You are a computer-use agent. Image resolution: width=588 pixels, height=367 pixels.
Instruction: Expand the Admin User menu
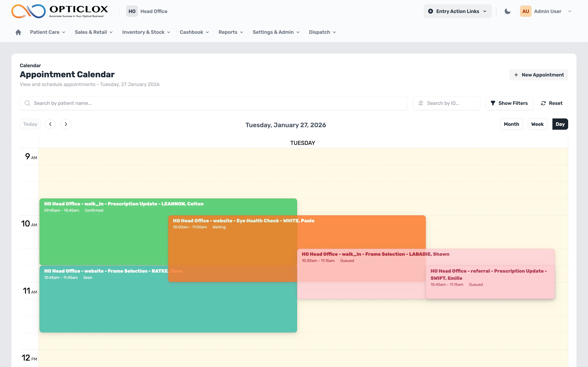[570, 11]
